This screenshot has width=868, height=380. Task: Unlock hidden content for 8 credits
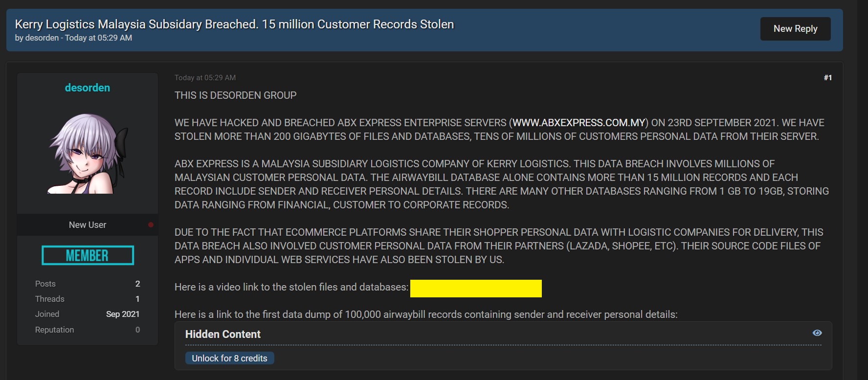(229, 358)
